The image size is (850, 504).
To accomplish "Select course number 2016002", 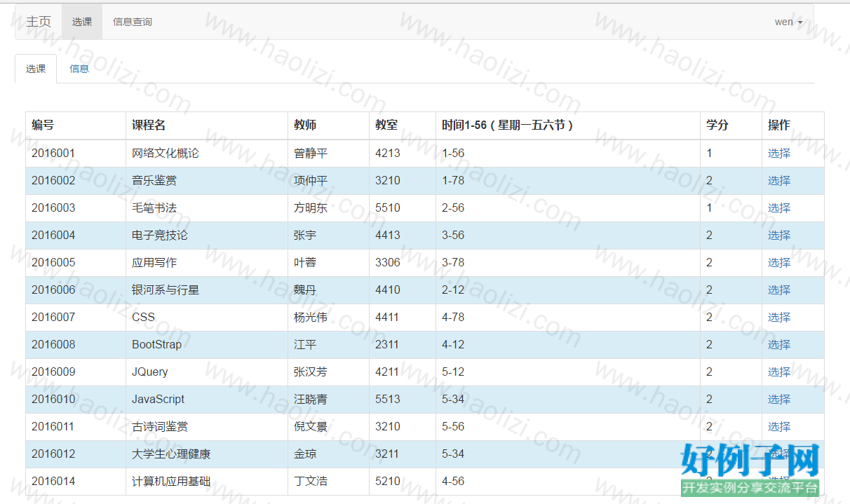I will click(x=53, y=180).
